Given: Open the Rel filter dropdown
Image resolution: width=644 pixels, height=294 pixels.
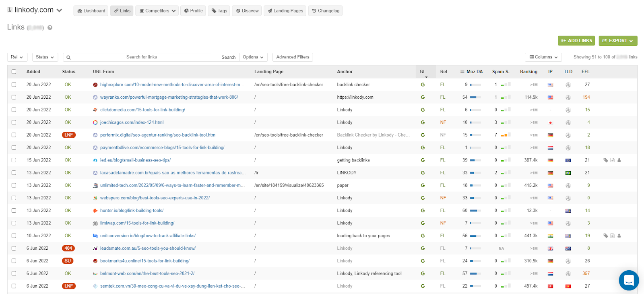Looking at the screenshot, I should [17, 57].
